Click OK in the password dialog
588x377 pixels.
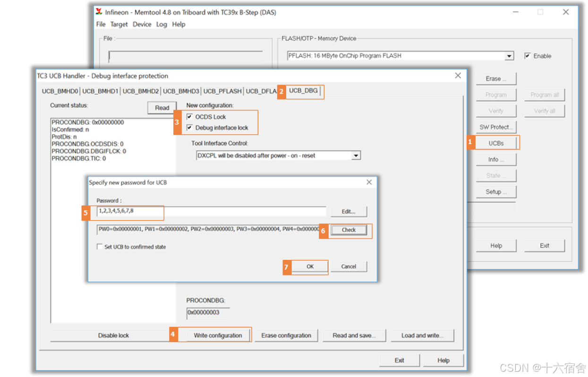click(310, 266)
